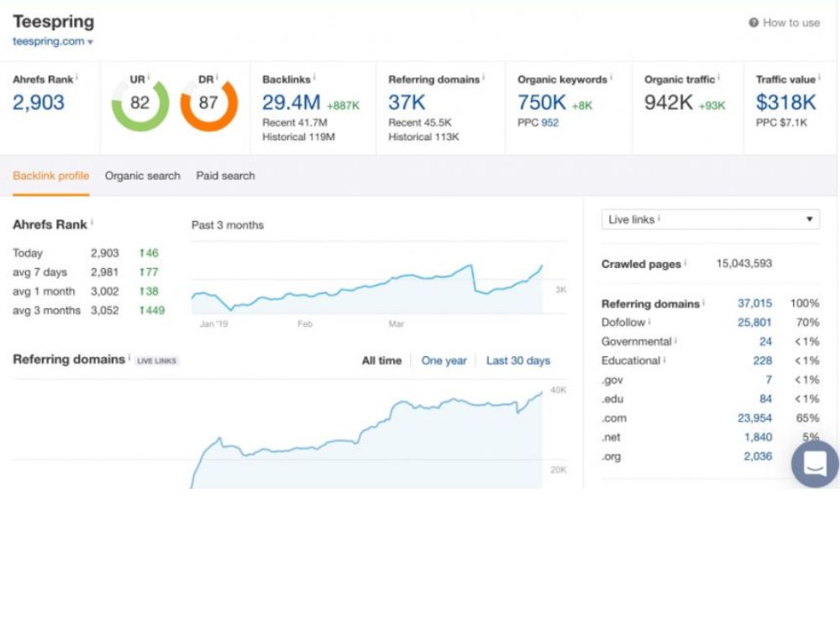Image resolution: width=840 pixels, height=630 pixels.
Task: Open the Backlinks 29.4M figure
Action: pyautogui.click(x=291, y=102)
